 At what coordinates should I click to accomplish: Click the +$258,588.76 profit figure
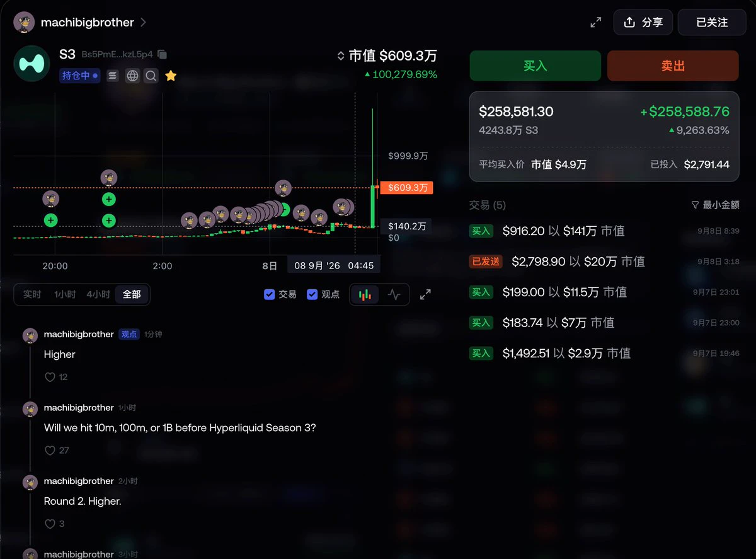pyautogui.click(x=685, y=112)
